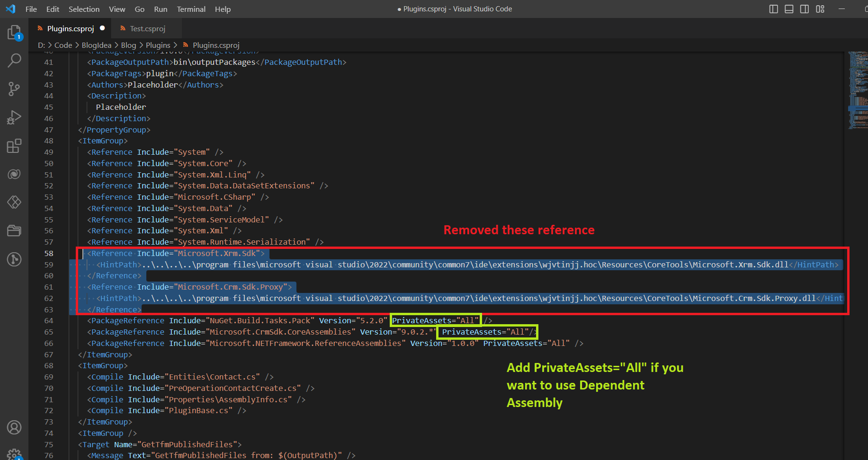
Task: Click the Code breadcrumb segment
Action: point(63,45)
